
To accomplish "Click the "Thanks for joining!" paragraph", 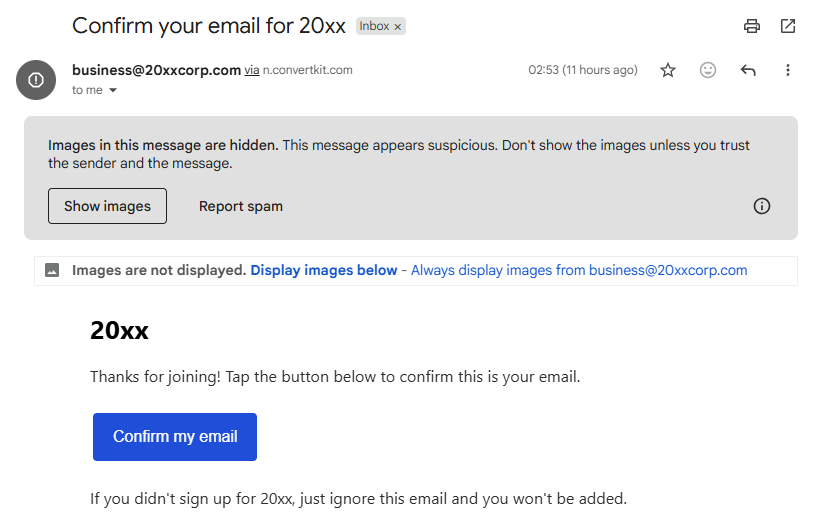I will 335,376.
